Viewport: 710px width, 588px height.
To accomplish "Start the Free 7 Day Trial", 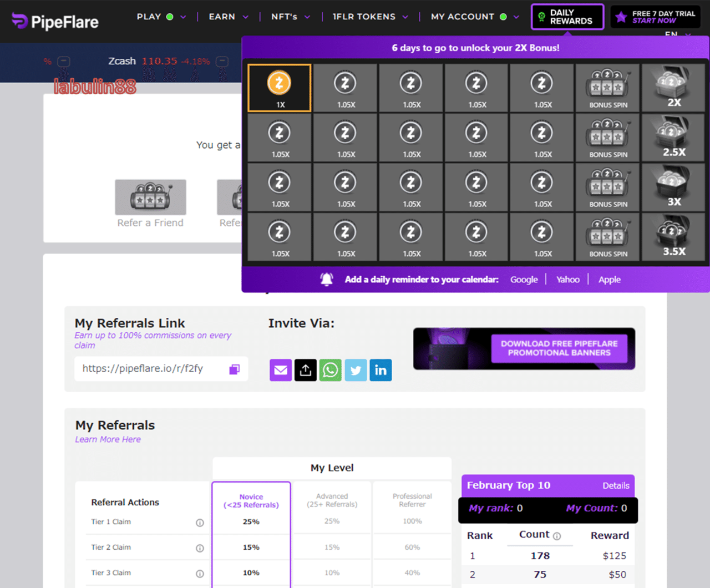I will tap(656, 17).
